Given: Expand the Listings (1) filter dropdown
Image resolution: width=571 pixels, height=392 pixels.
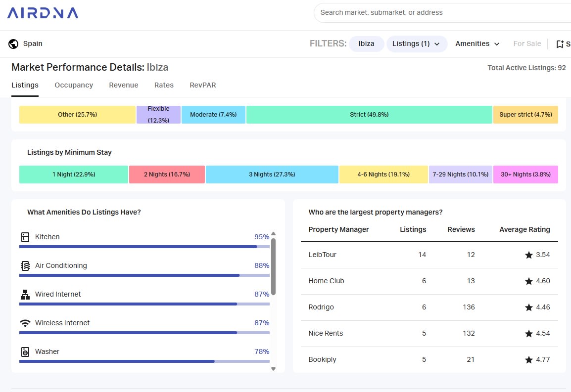Looking at the screenshot, I should 417,44.
